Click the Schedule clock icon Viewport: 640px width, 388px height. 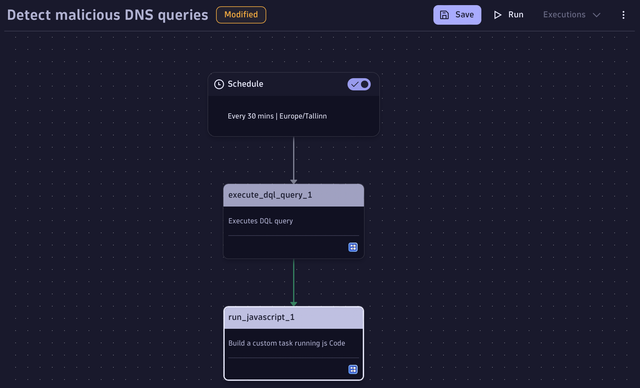(x=219, y=84)
